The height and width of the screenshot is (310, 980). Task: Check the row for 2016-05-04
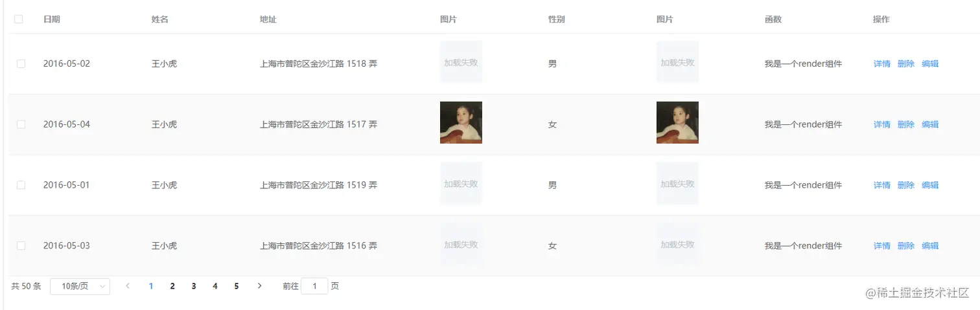(21, 124)
